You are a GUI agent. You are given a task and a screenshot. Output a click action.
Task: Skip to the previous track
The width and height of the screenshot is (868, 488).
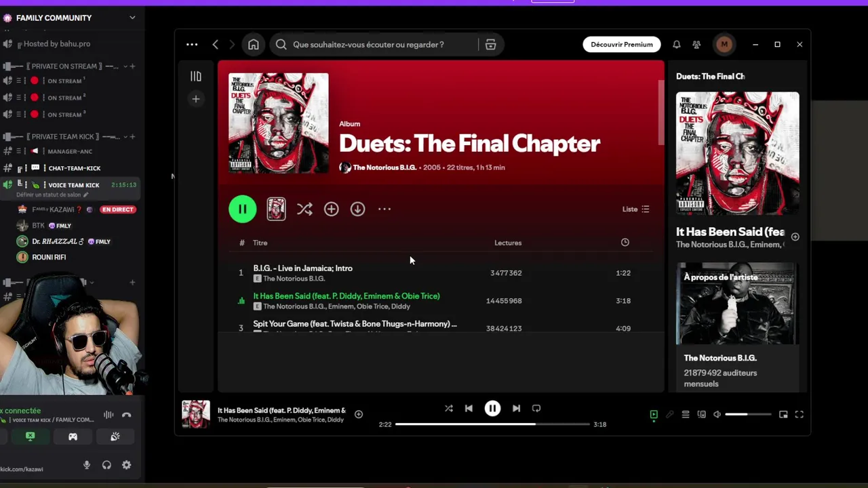tap(469, 409)
